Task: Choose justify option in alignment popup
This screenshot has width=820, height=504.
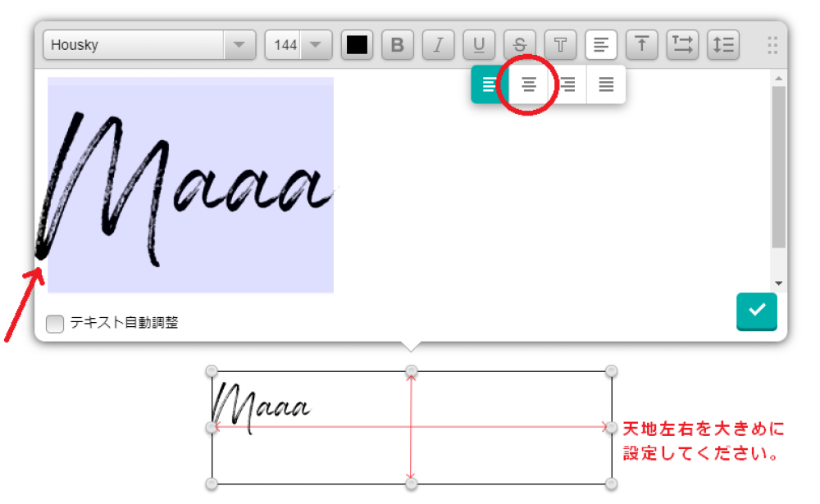Action: point(606,84)
